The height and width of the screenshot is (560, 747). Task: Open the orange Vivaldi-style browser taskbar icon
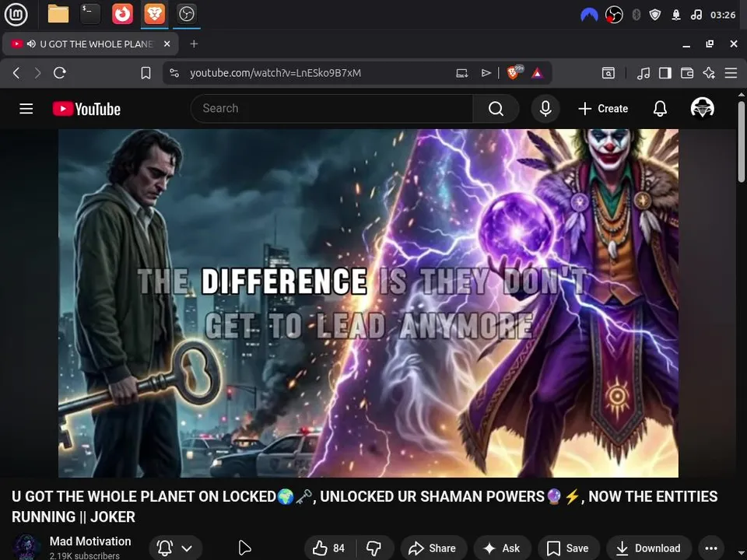[122, 14]
